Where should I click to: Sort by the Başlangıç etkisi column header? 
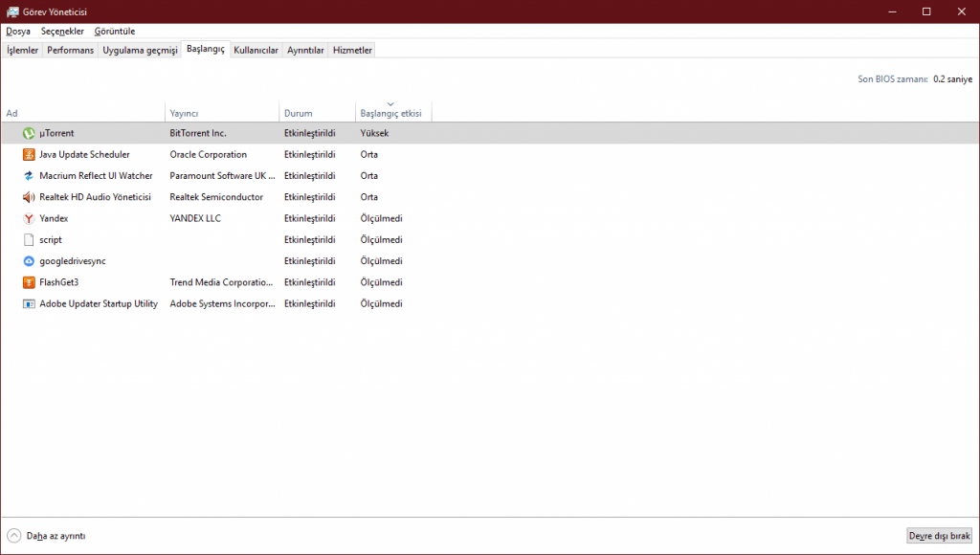point(393,113)
